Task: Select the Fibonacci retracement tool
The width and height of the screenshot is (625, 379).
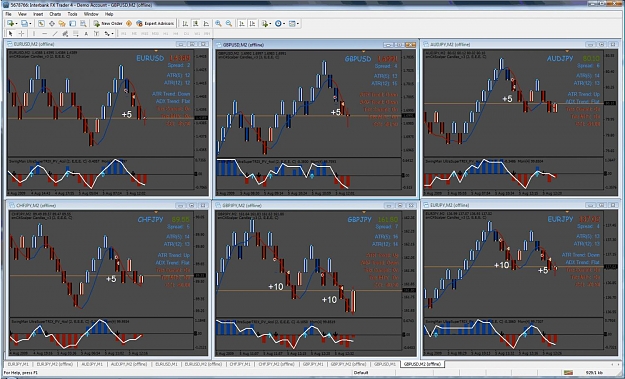Action: (x=75, y=33)
